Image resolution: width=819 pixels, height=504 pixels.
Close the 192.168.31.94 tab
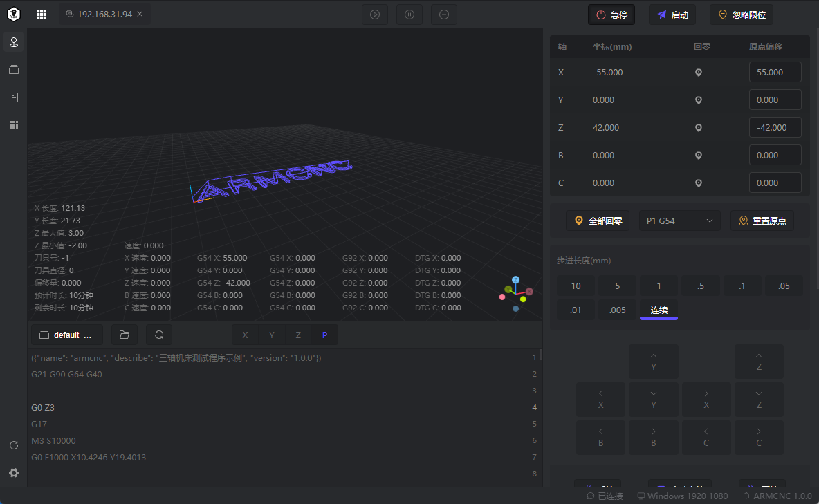140,14
